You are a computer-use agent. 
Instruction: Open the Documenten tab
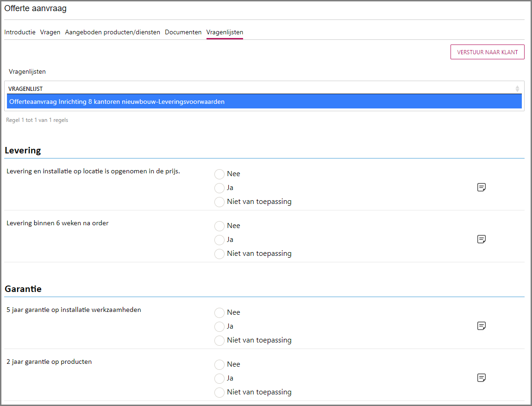point(183,32)
